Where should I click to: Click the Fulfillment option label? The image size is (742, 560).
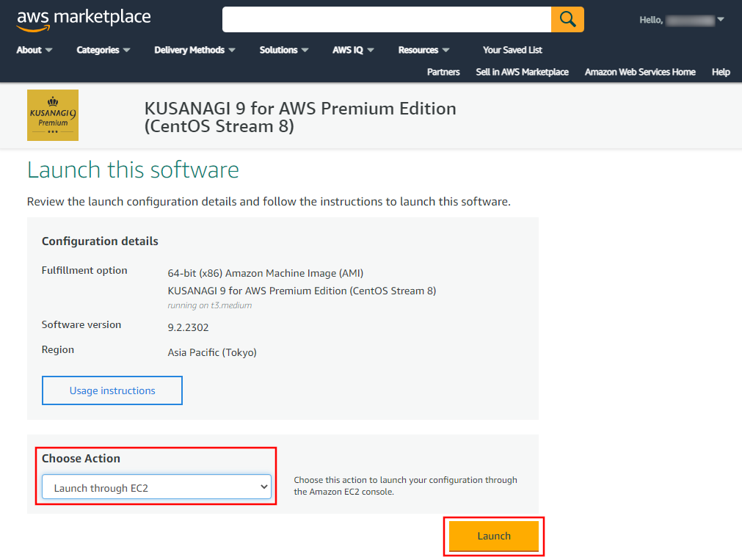click(x=84, y=270)
